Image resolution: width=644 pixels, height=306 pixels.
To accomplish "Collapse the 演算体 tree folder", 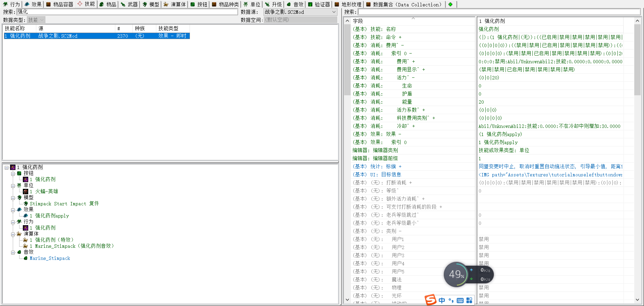I will click(13, 234).
